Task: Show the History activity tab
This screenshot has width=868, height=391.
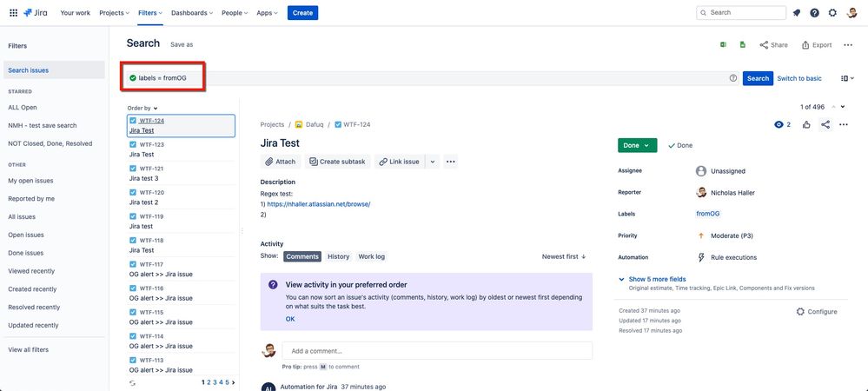Action: (x=338, y=256)
